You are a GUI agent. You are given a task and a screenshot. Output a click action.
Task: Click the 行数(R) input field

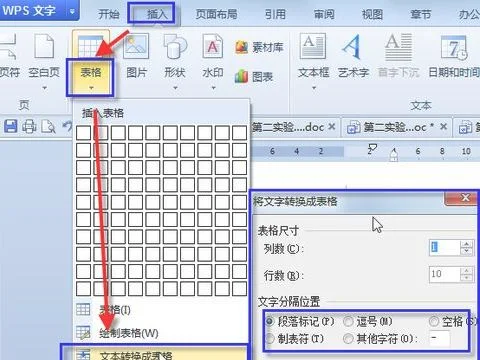(444, 274)
